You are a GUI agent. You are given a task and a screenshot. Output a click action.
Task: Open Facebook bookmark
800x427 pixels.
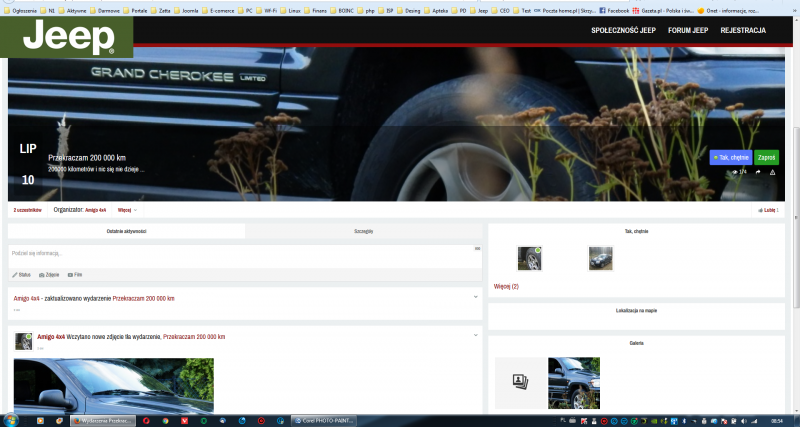pos(614,10)
